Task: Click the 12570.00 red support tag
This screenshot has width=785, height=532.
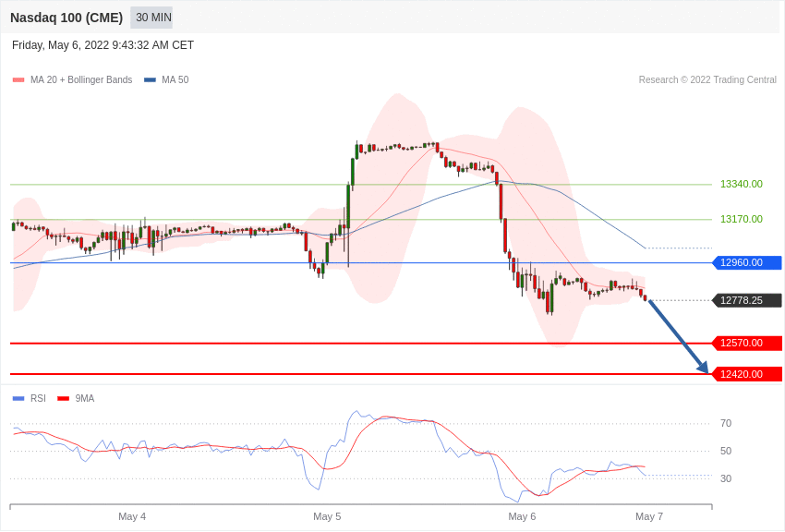Action: [x=746, y=344]
